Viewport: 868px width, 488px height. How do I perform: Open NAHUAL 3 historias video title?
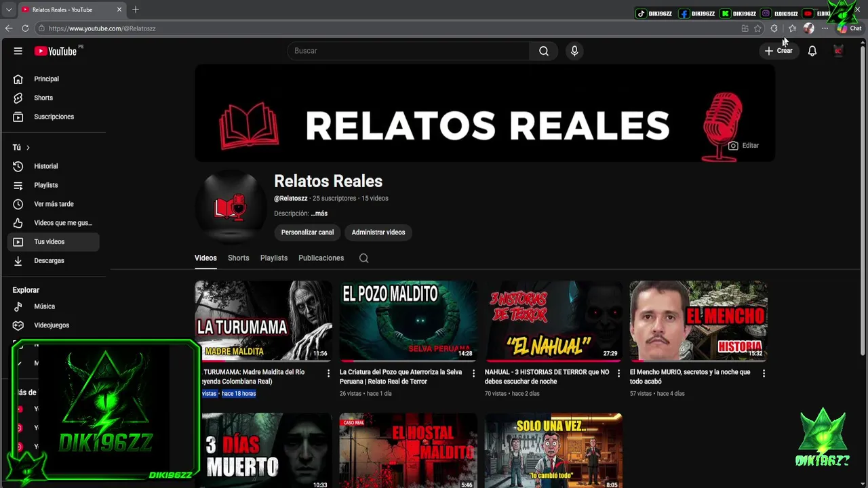coord(547,377)
